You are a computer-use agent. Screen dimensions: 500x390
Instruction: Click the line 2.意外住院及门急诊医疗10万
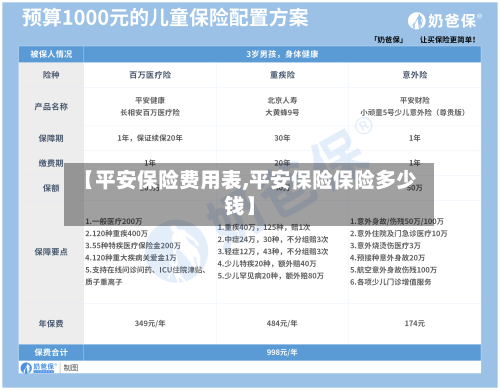tap(398, 233)
